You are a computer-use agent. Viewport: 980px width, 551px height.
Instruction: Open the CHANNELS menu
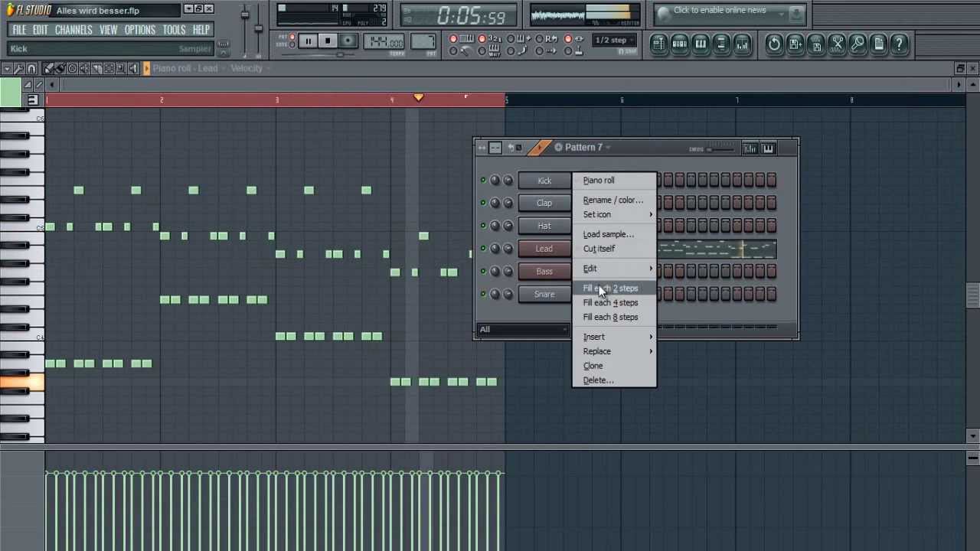pyautogui.click(x=73, y=30)
